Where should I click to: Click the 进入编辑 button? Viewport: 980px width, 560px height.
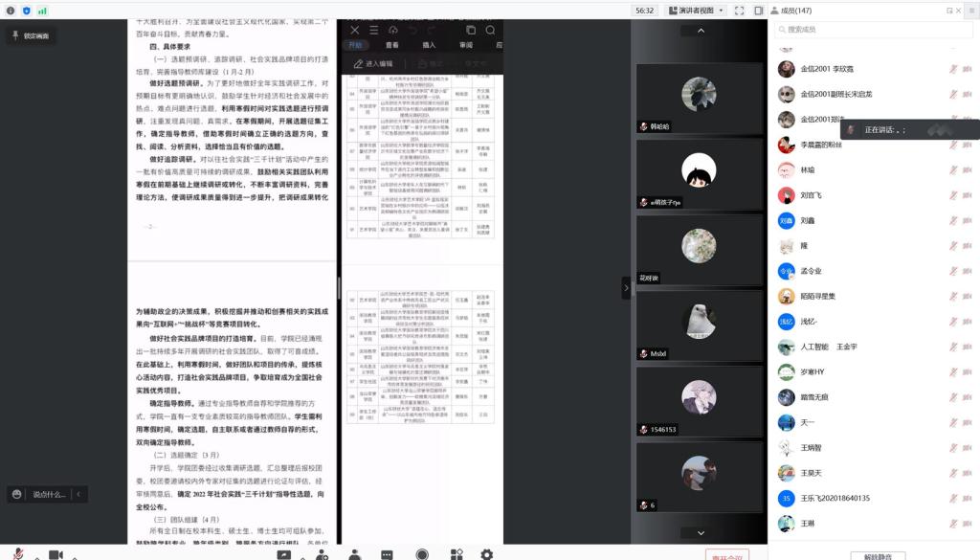pyautogui.click(x=373, y=64)
